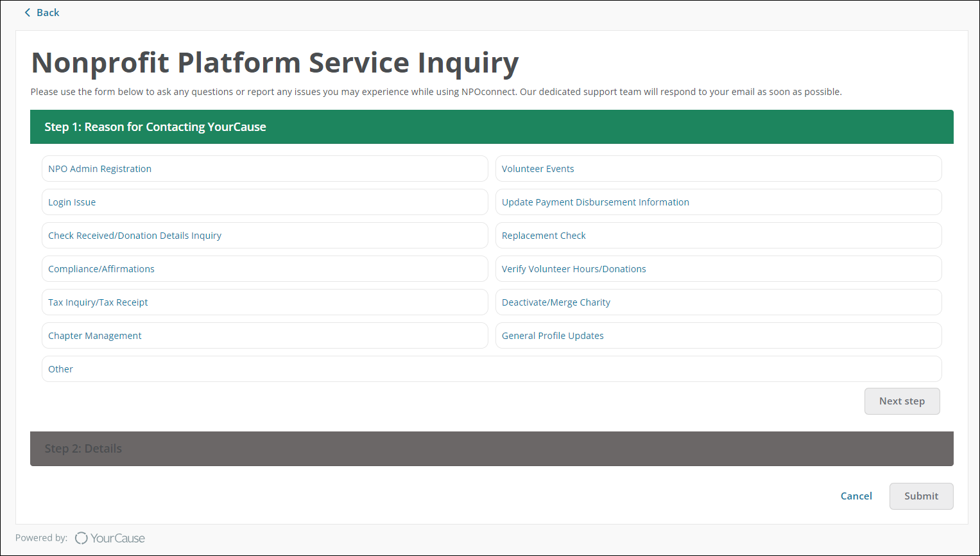
Task: Choose Login Issue as contact reason
Action: tap(264, 202)
